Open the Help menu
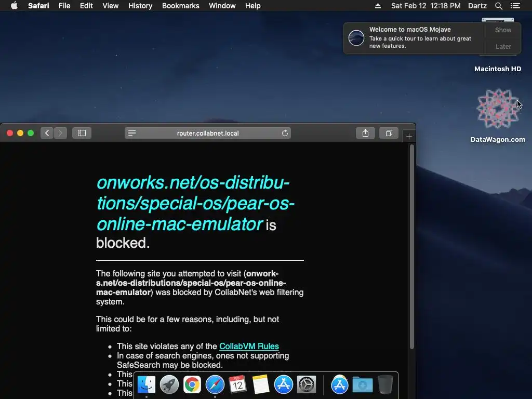The image size is (532, 399). click(x=253, y=6)
